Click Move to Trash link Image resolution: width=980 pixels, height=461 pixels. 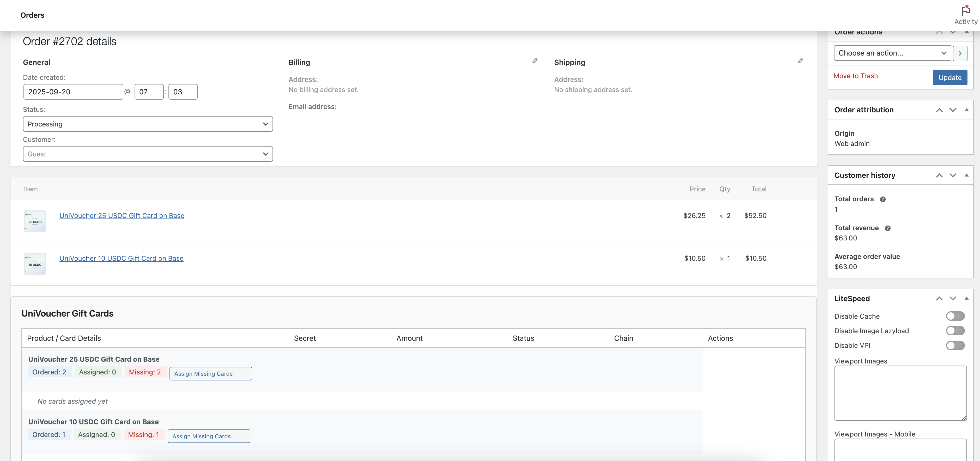[855, 76]
